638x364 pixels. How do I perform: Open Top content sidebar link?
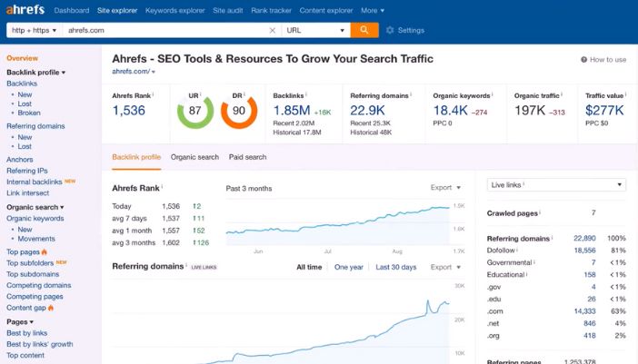click(25, 356)
